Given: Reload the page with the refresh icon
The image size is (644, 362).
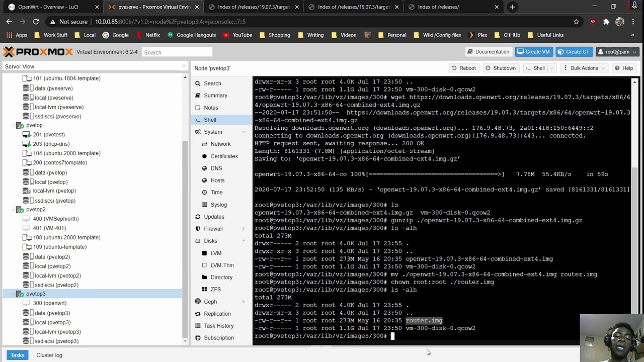Looking at the screenshot, I should coord(36,22).
